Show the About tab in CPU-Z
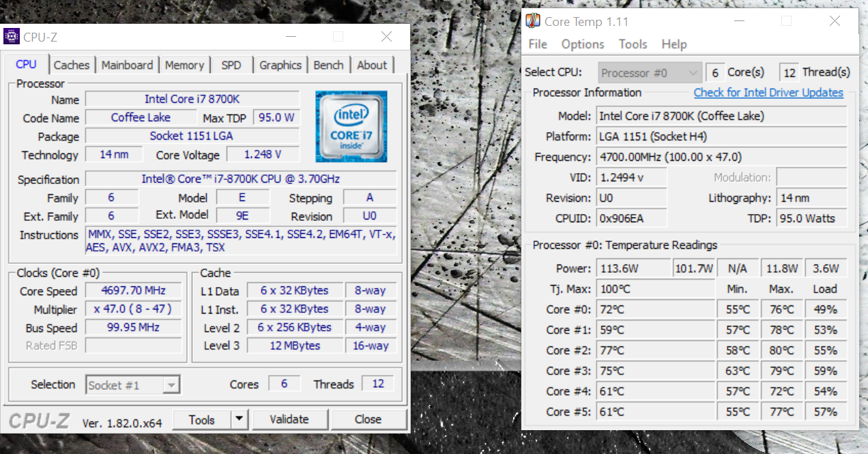 372,65
